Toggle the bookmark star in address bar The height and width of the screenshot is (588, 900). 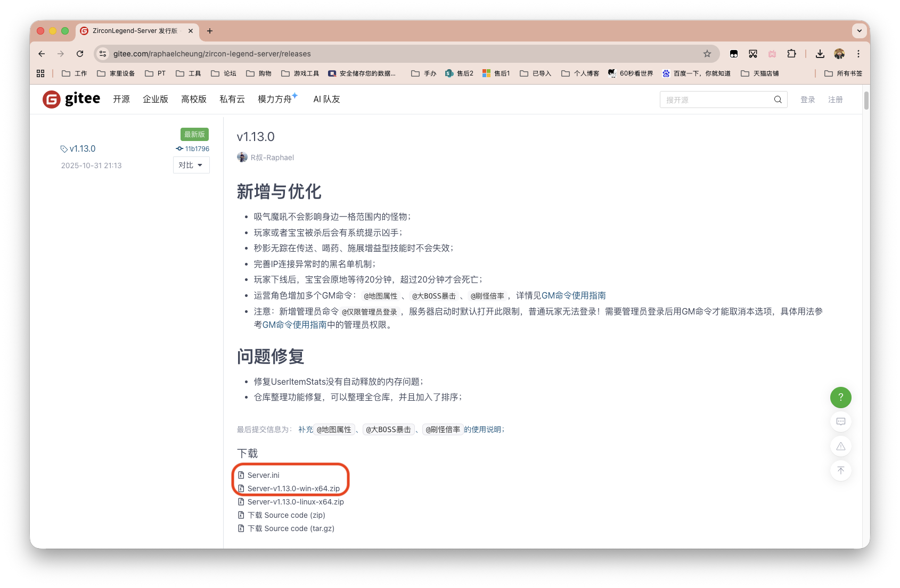707,54
